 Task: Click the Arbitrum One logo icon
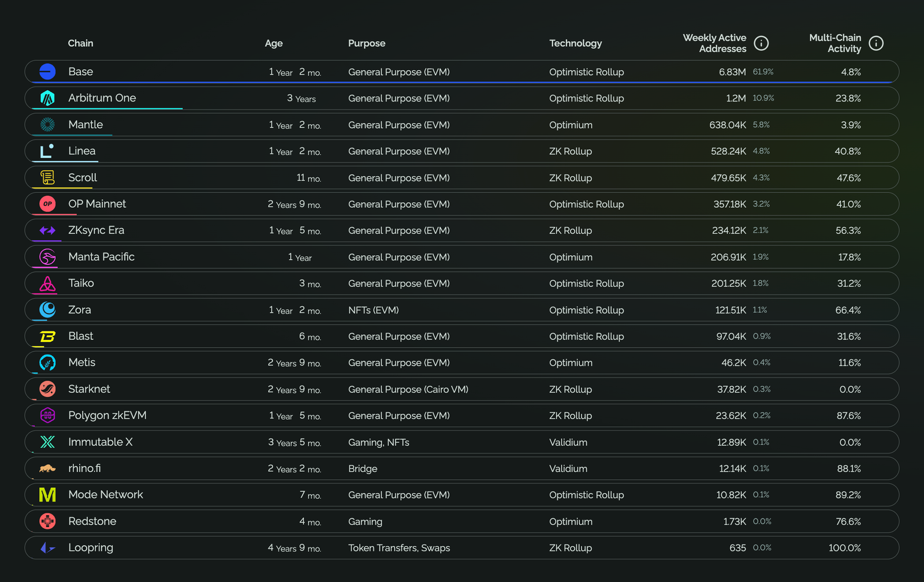pyautogui.click(x=47, y=98)
